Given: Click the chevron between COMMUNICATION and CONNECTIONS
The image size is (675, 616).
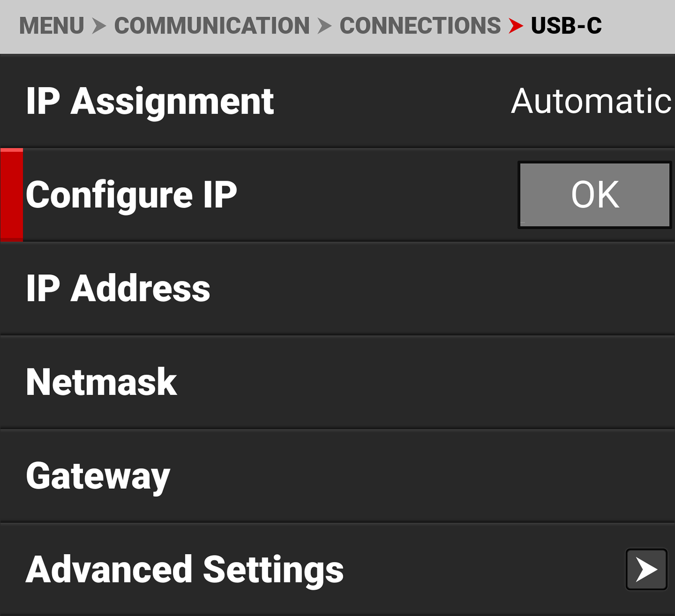Looking at the screenshot, I should [x=324, y=26].
